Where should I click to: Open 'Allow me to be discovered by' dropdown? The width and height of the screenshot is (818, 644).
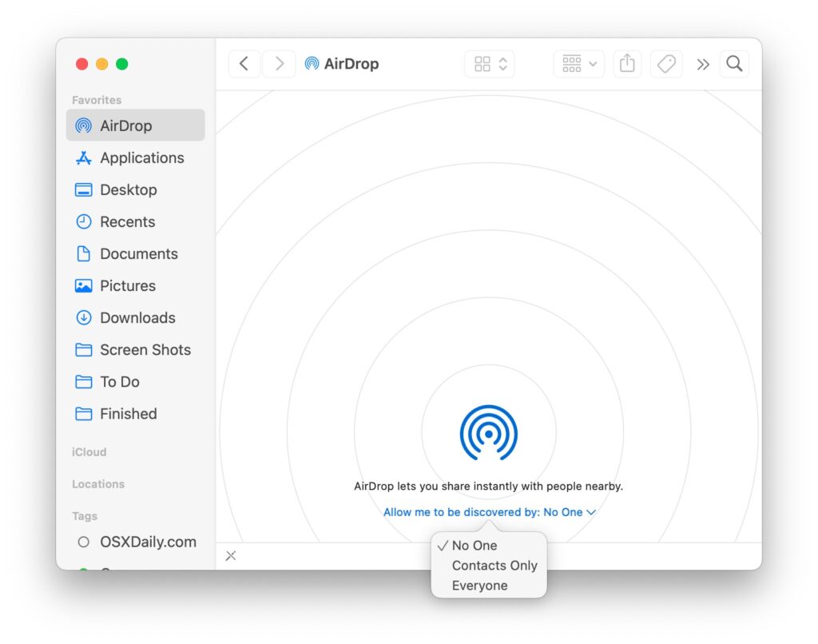[490, 512]
